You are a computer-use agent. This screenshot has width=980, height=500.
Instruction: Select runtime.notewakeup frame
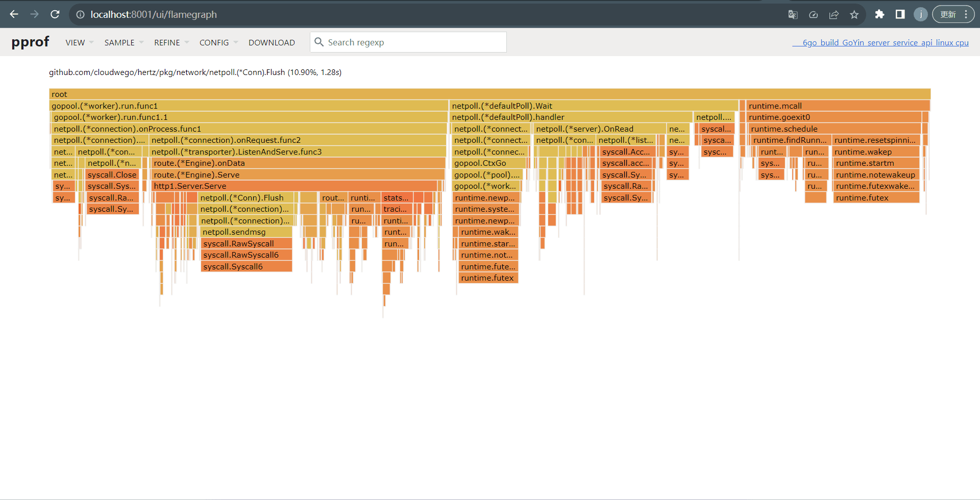(x=876, y=174)
